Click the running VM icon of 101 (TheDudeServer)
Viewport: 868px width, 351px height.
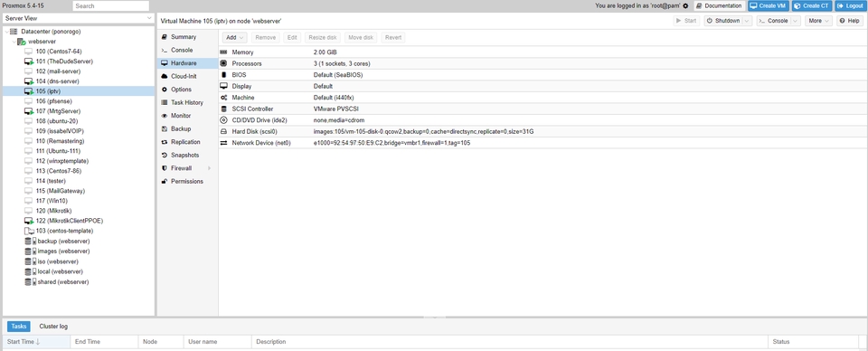[29, 62]
